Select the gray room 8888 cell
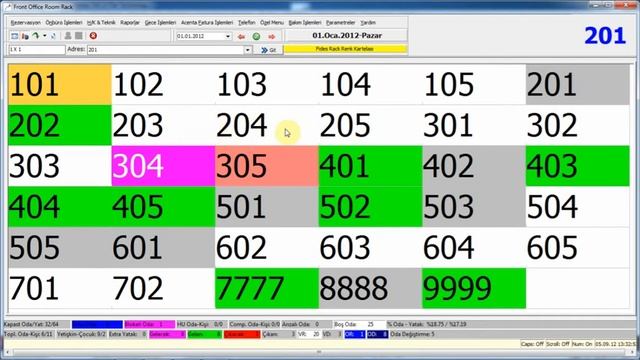The width and height of the screenshot is (640, 360). pos(370,288)
